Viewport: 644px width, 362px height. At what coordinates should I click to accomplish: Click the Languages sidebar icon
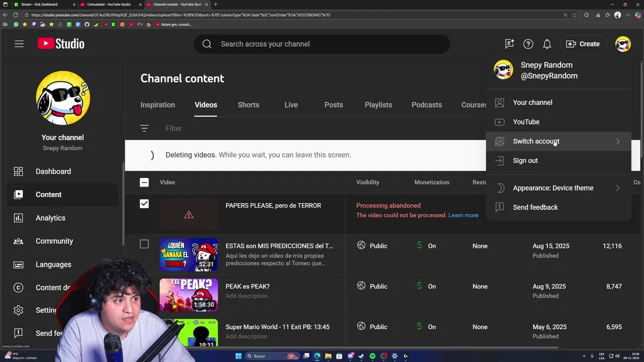coord(18,264)
